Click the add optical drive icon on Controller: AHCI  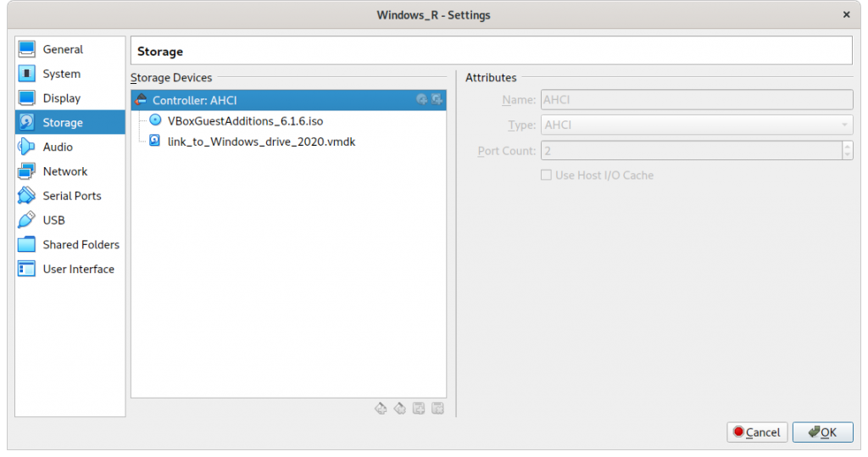click(422, 100)
